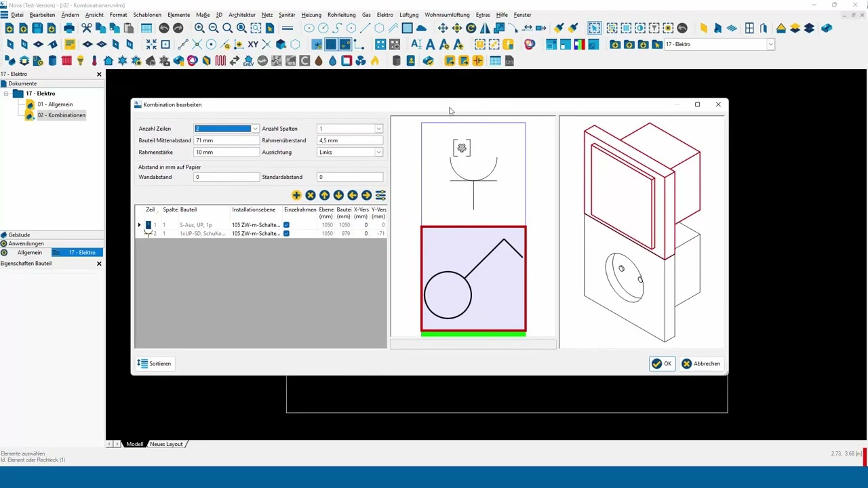This screenshot has height=488, width=868.
Task: Click the scissors Cut icon
Action: (x=87, y=28)
